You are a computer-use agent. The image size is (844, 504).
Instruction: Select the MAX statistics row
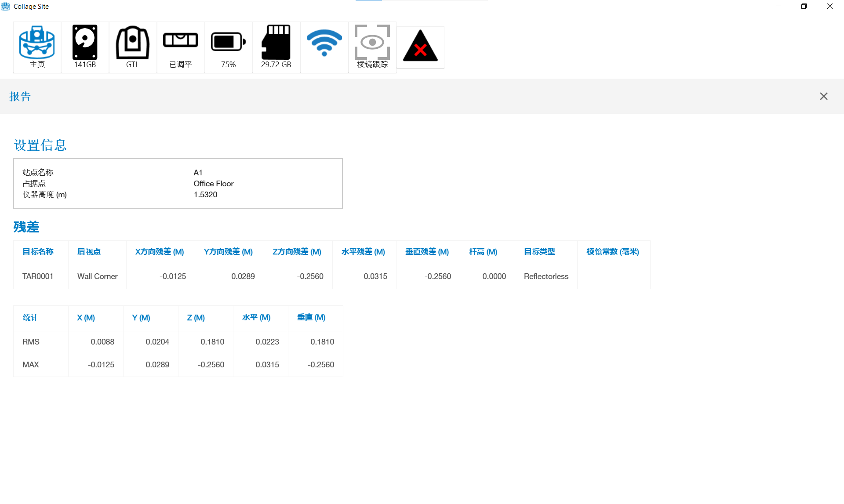[31, 365]
